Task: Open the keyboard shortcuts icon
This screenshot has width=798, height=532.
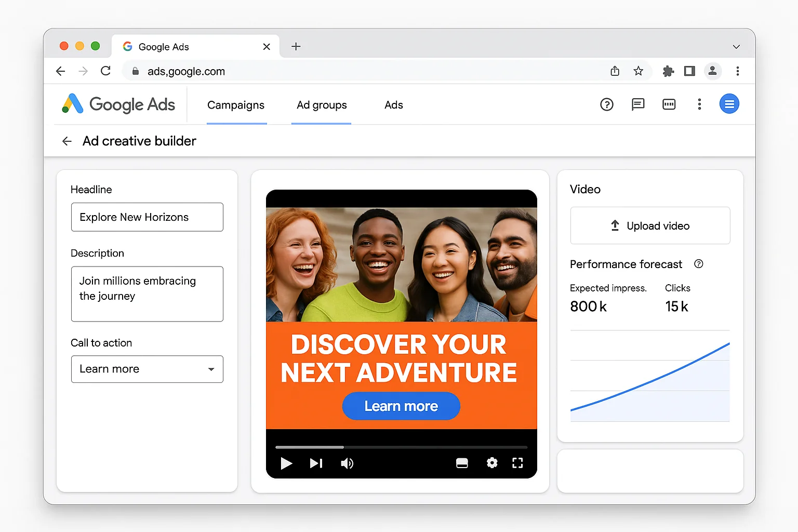Action: (669, 104)
